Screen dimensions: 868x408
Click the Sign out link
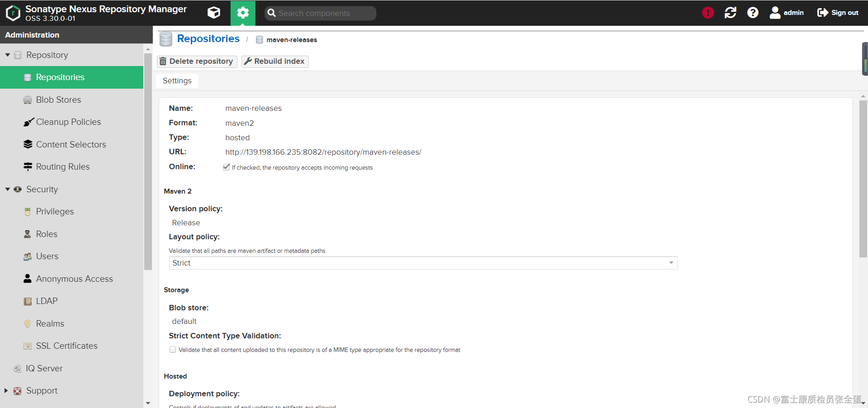click(844, 13)
